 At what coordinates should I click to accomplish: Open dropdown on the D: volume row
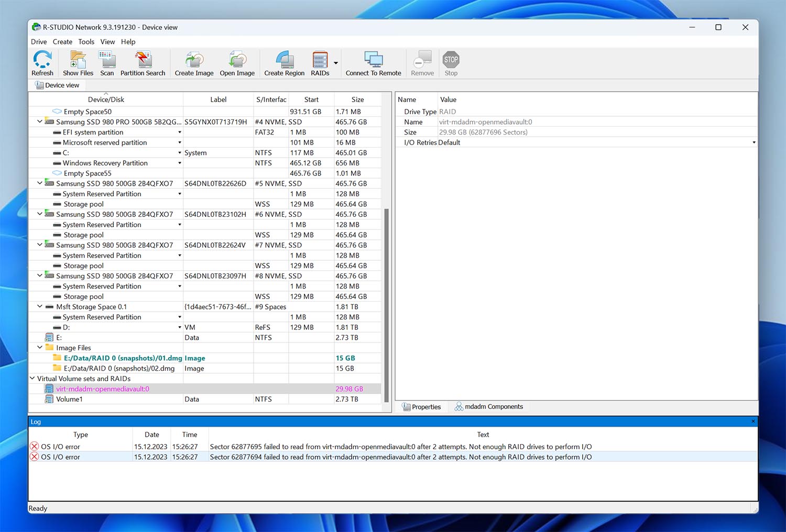pyautogui.click(x=180, y=327)
